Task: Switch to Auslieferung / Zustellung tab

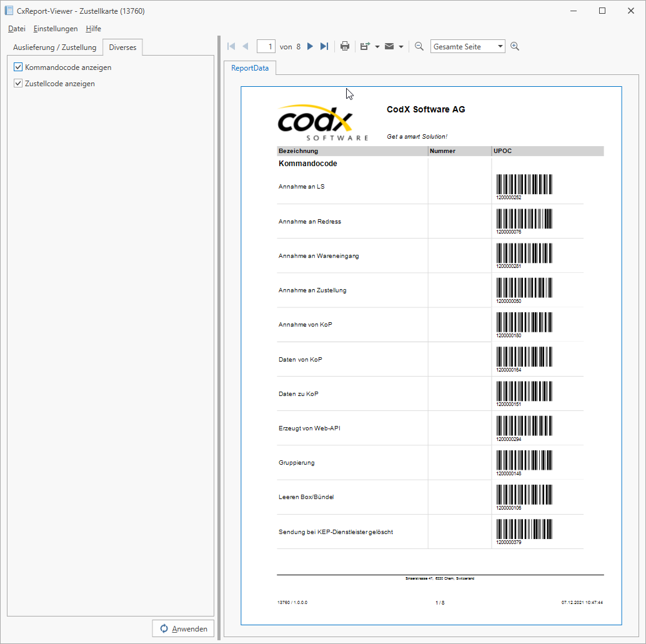Action: [x=55, y=47]
